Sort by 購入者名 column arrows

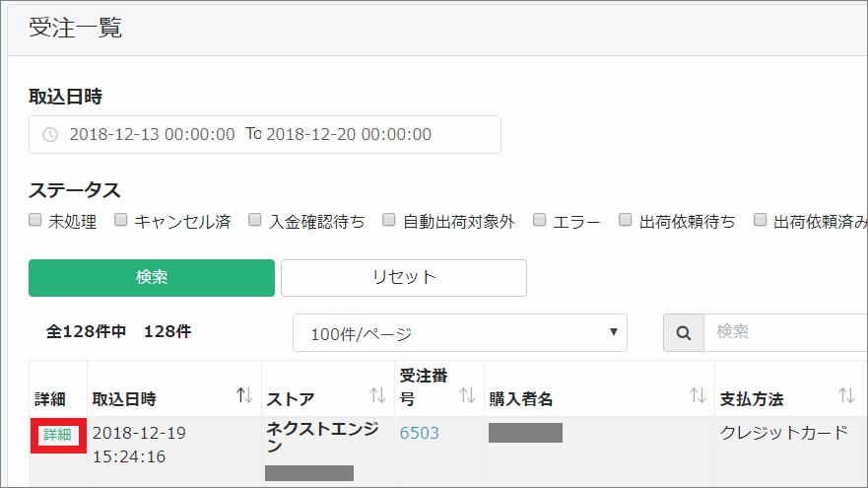(698, 395)
